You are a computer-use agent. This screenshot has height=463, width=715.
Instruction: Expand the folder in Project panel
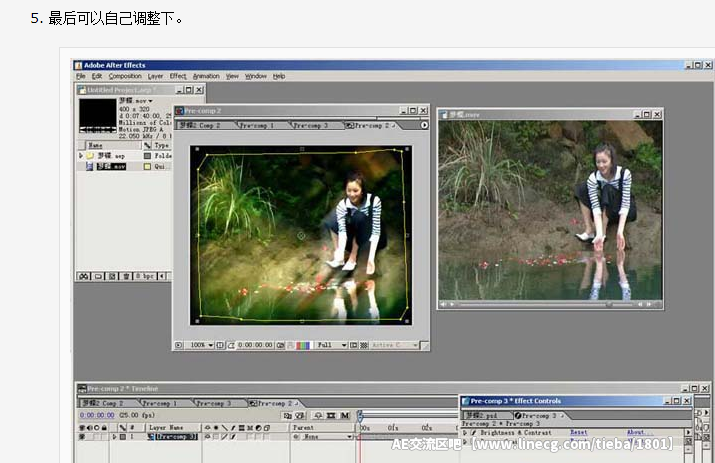pyautogui.click(x=81, y=156)
